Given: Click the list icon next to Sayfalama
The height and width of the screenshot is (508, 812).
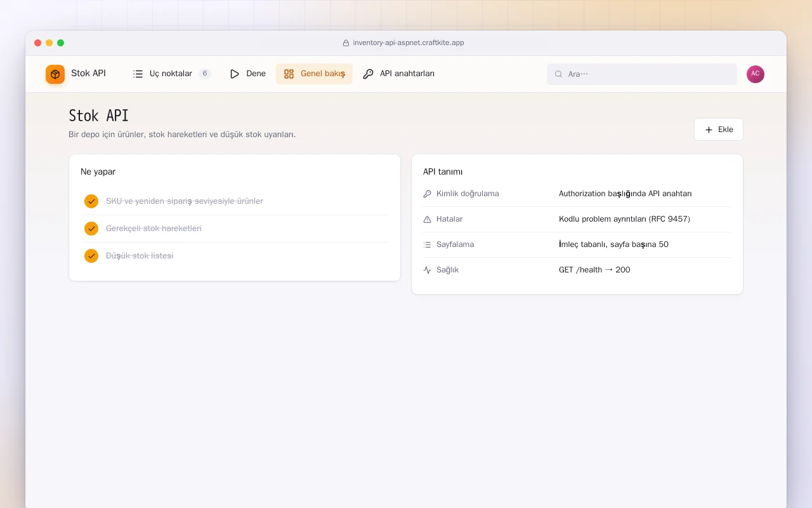Looking at the screenshot, I should (x=427, y=244).
